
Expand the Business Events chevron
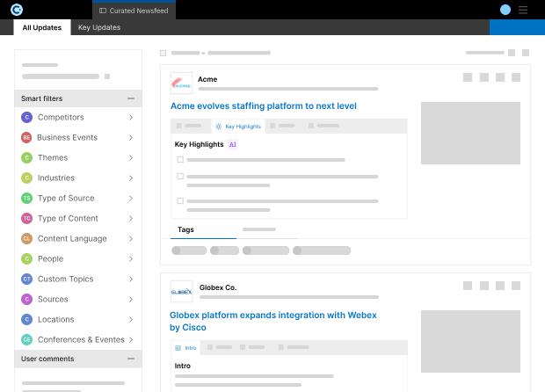[131, 138]
